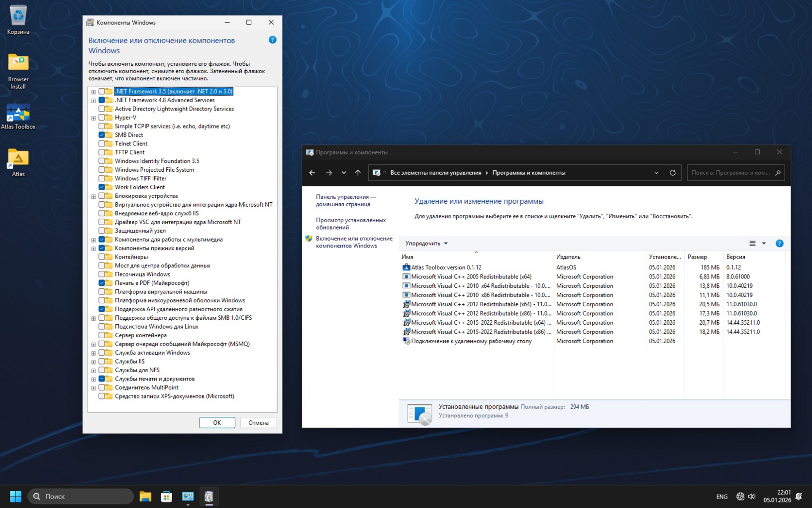Screen dimensions: 812x508
Task: Sort the list by the Издатель column
Action: click(568, 257)
